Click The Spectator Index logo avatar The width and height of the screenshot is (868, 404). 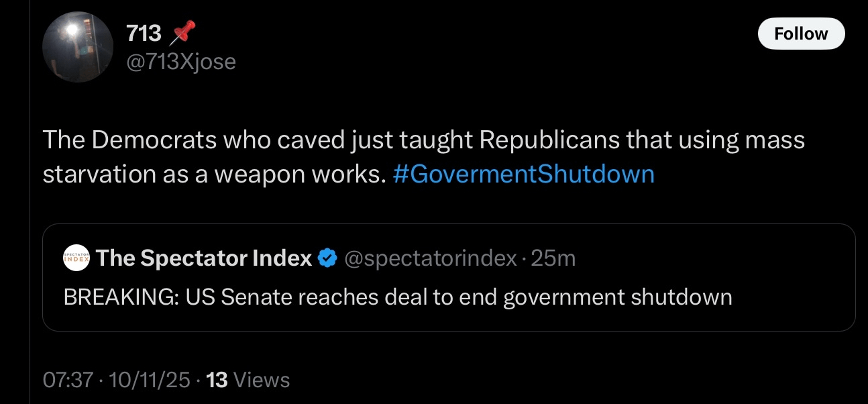pyautogui.click(x=76, y=258)
